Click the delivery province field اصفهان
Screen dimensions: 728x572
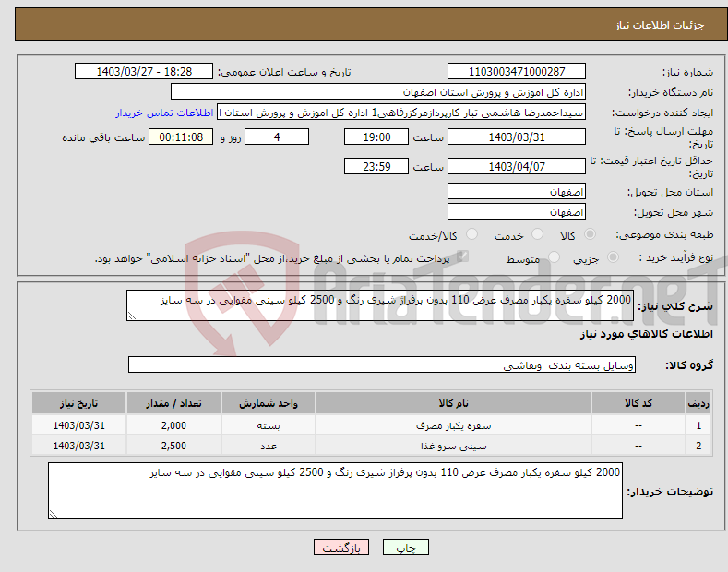pos(517,191)
